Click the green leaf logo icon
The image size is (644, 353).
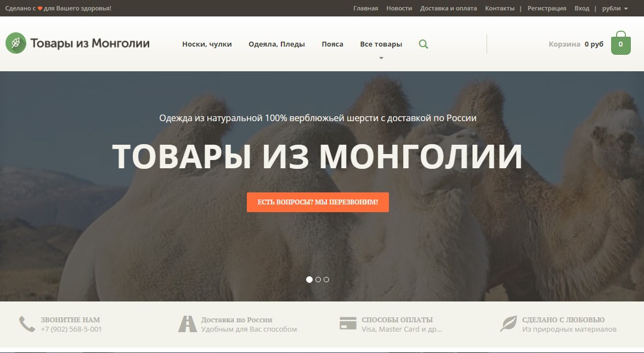16,43
